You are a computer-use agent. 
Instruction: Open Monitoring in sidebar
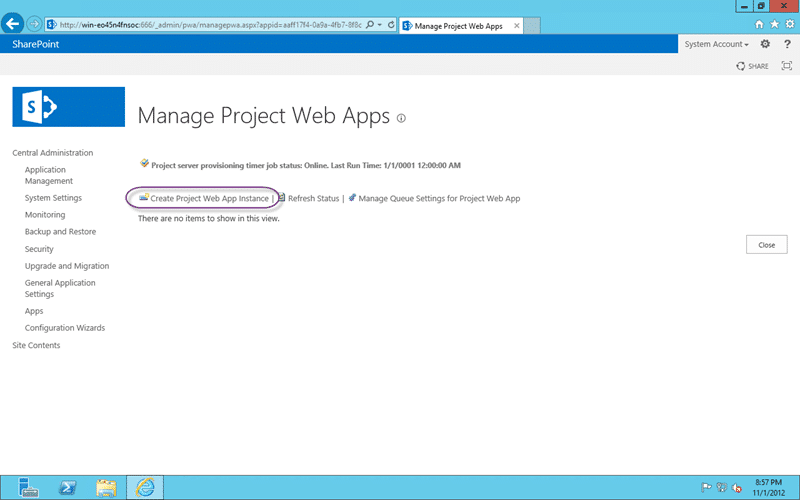point(45,215)
